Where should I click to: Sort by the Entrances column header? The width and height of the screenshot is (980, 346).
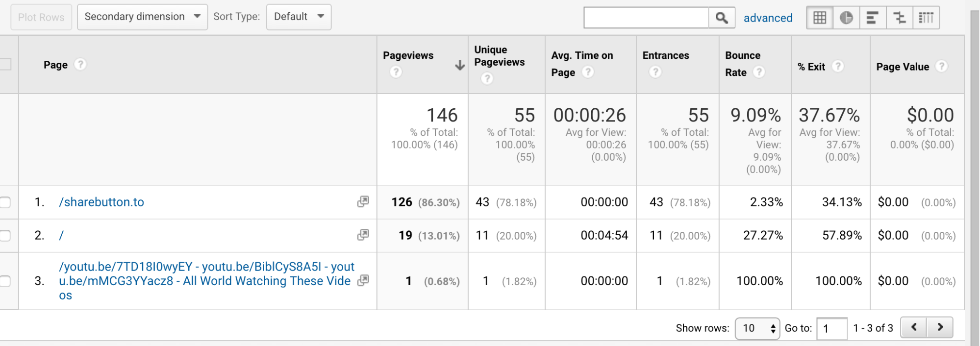(665, 55)
